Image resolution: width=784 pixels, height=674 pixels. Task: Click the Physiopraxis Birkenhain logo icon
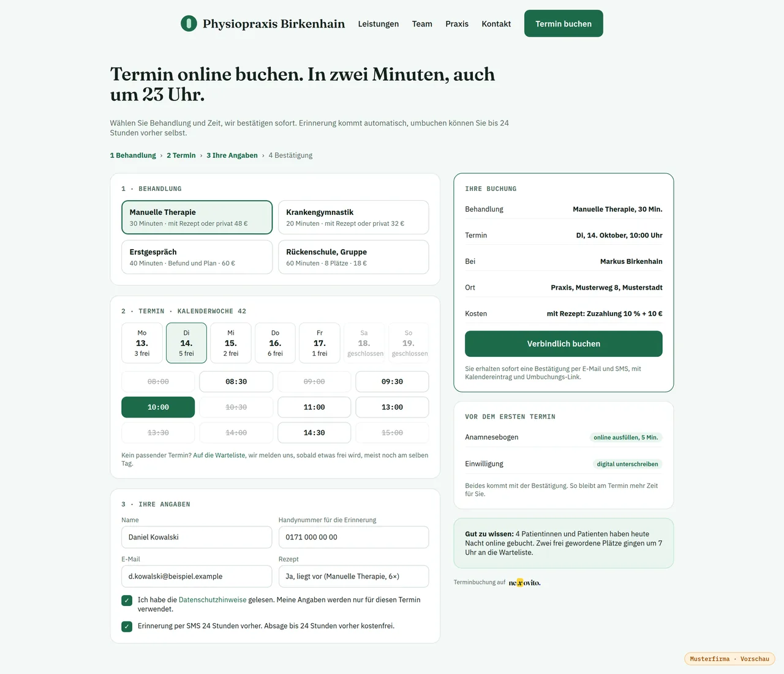click(x=189, y=23)
